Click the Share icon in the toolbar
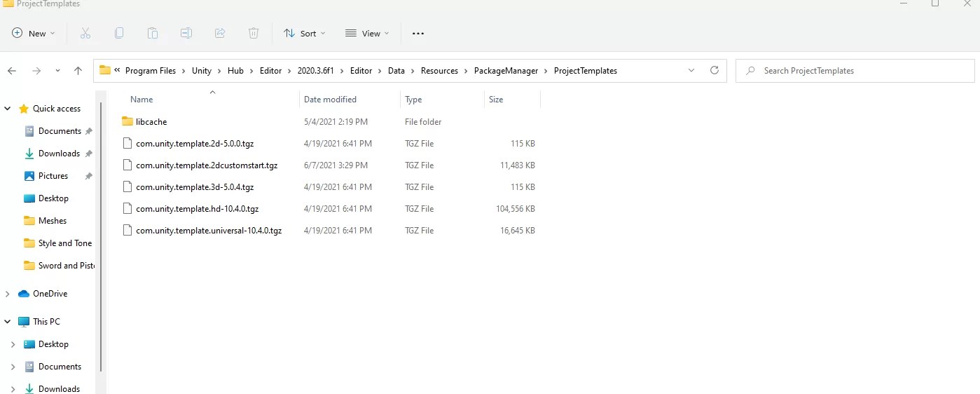980x394 pixels. click(x=220, y=33)
